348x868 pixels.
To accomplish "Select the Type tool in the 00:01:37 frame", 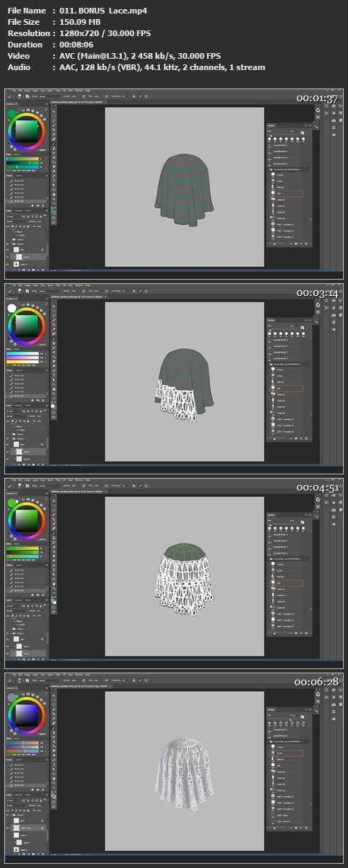I will (54, 181).
